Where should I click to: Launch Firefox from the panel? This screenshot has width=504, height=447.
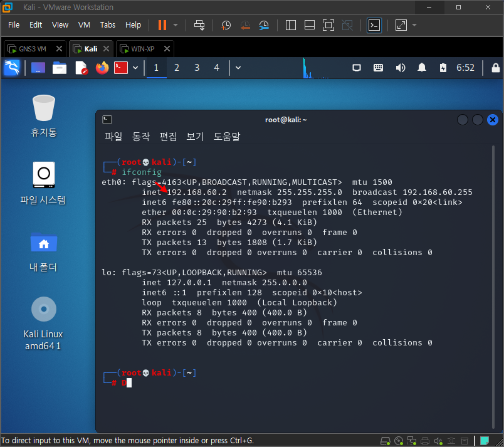point(102,68)
